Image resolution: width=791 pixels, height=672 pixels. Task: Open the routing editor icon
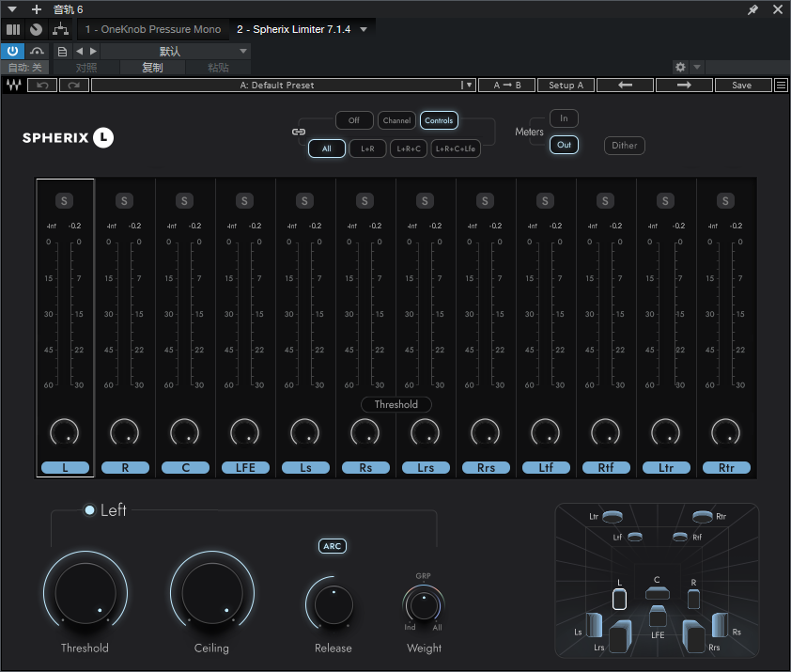(60, 29)
